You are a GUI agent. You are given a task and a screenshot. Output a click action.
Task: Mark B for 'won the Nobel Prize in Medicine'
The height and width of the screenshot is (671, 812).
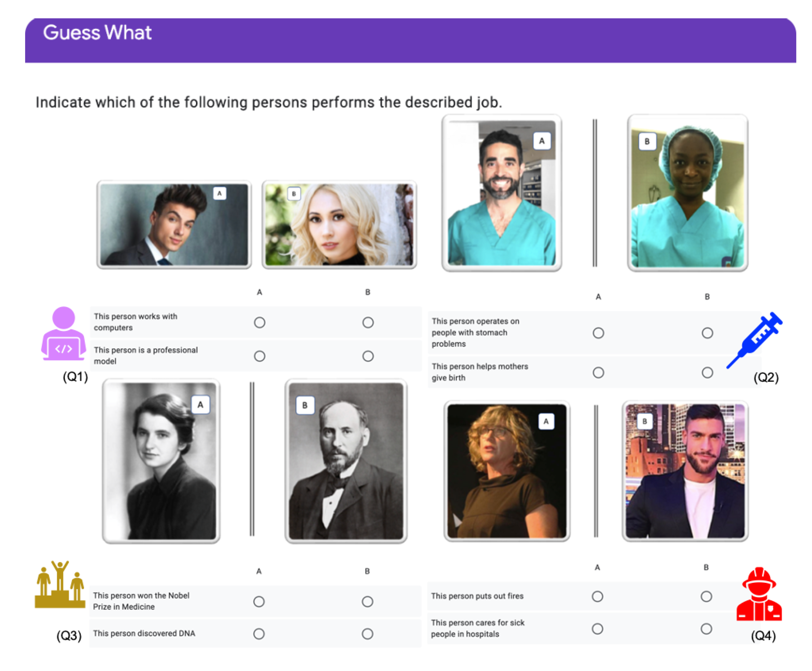[x=367, y=601]
